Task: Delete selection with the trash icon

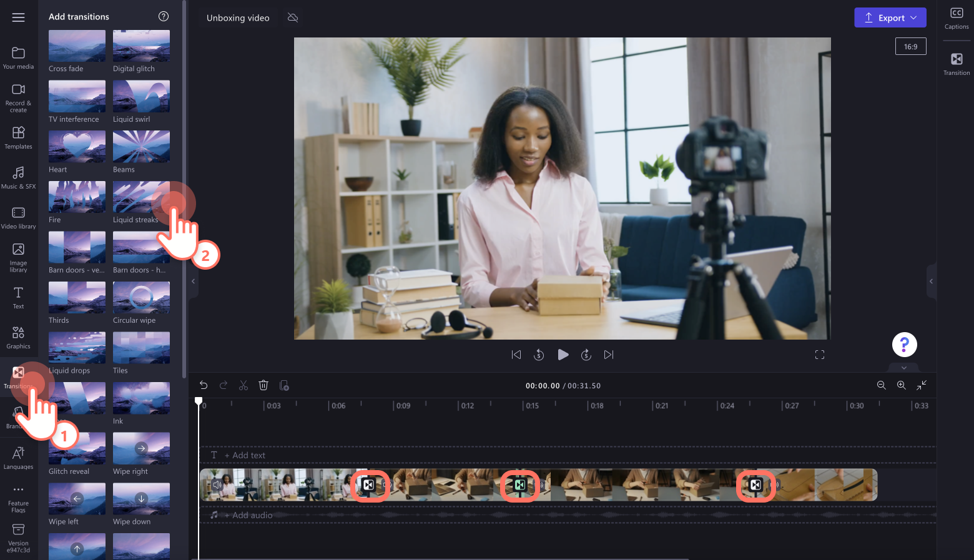Action: tap(263, 385)
